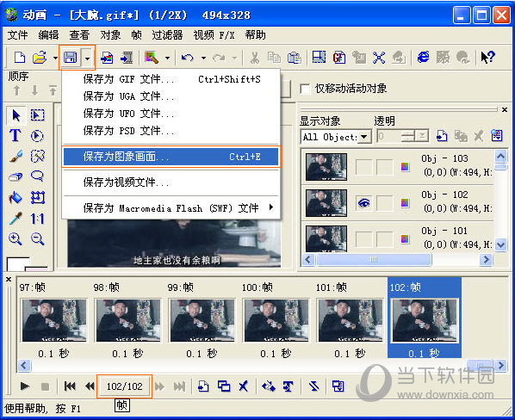Select the Fill bucket tool
The image size is (515, 420).
[x=16, y=198]
